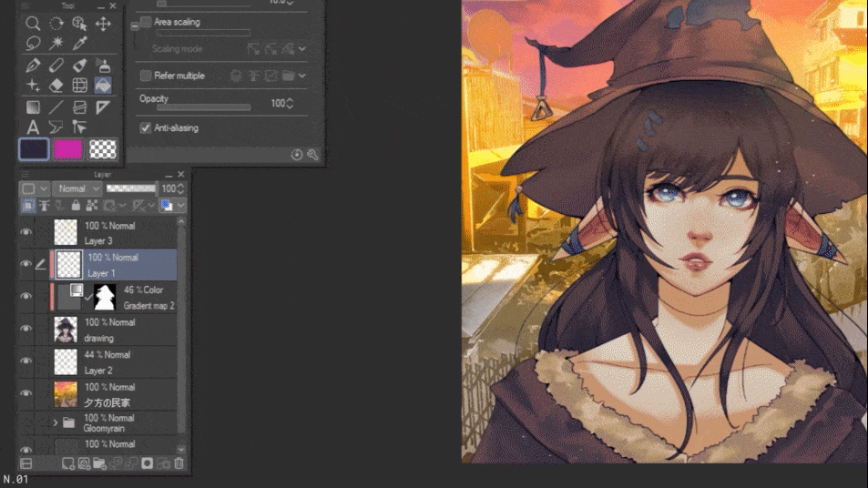Click the Create layer mask icon
The image size is (868, 488).
point(147,463)
